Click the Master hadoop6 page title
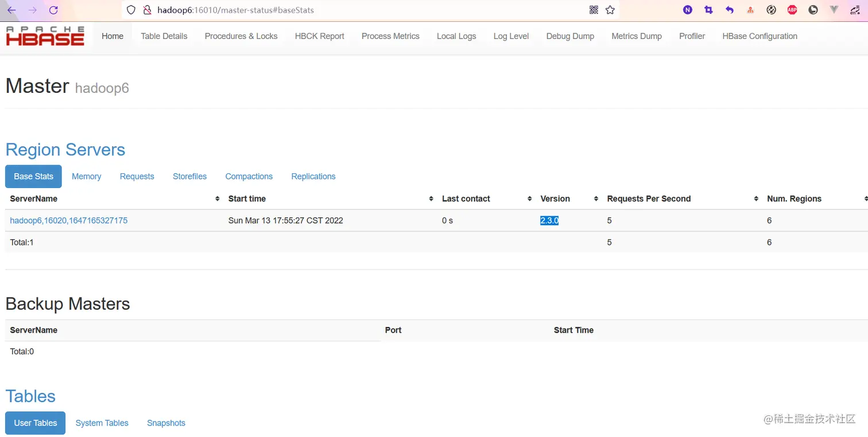868x437 pixels. click(67, 86)
